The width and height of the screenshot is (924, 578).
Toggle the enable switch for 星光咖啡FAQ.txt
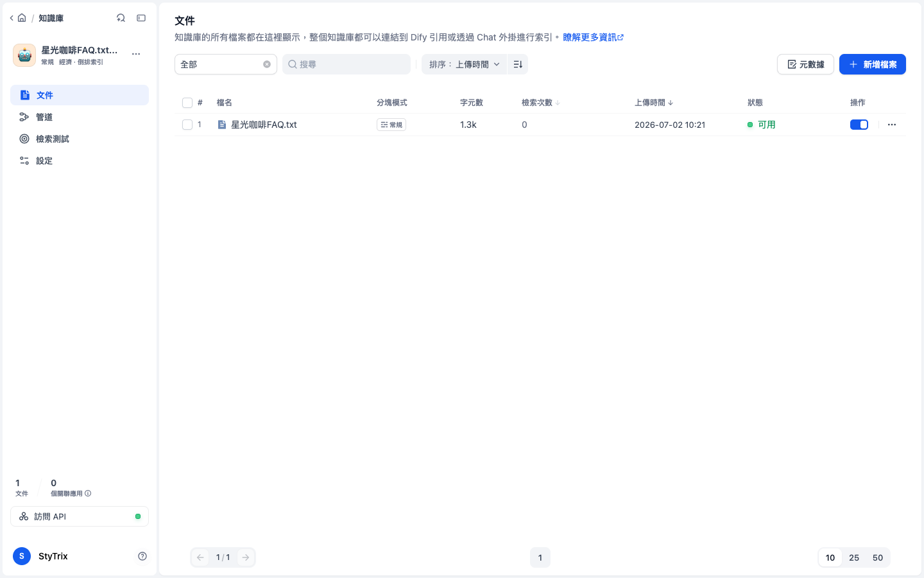click(859, 125)
